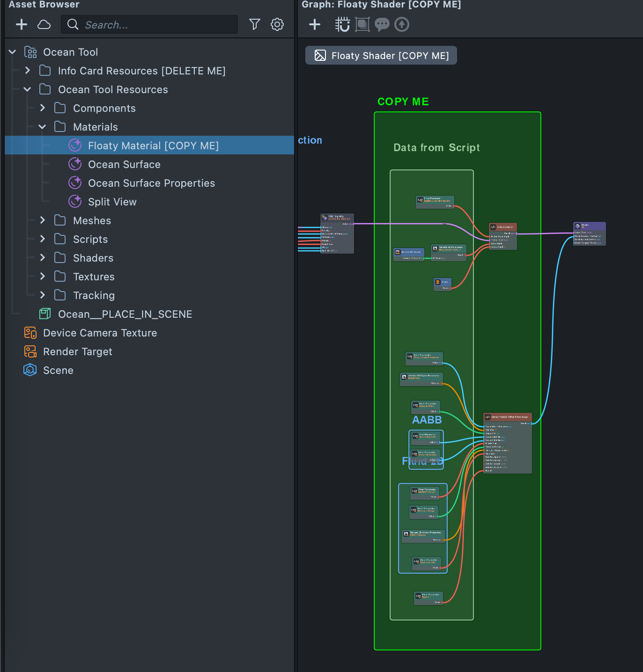Select the Split View material
This screenshot has height=672, width=643.
pos(112,202)
